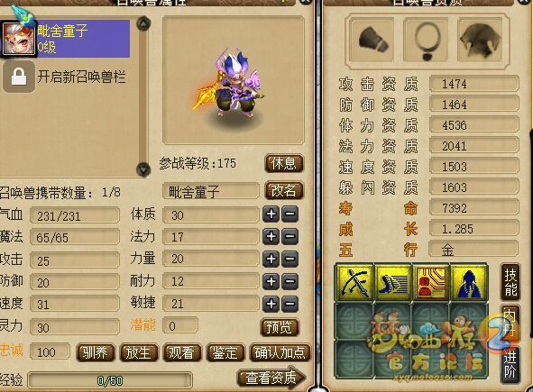Switch to the 技能 tab
Viewport: 533px width, 392px height.
pyautogui.click(x=511, y=282)
